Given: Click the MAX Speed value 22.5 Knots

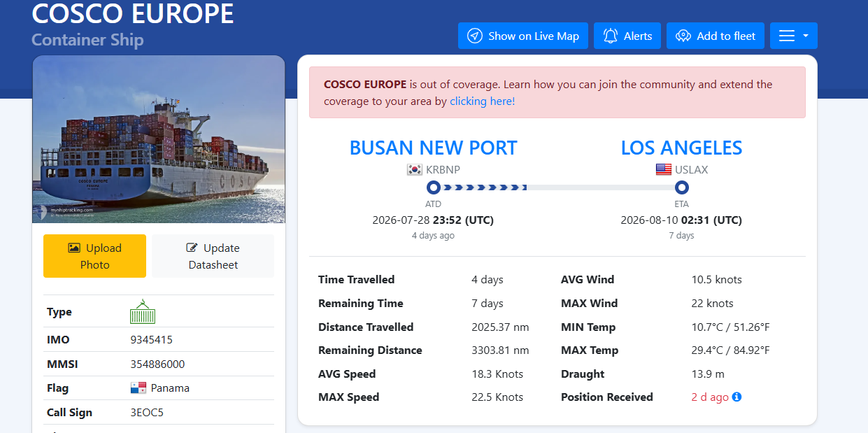Looking at the screenshot, I should (497, 397).
